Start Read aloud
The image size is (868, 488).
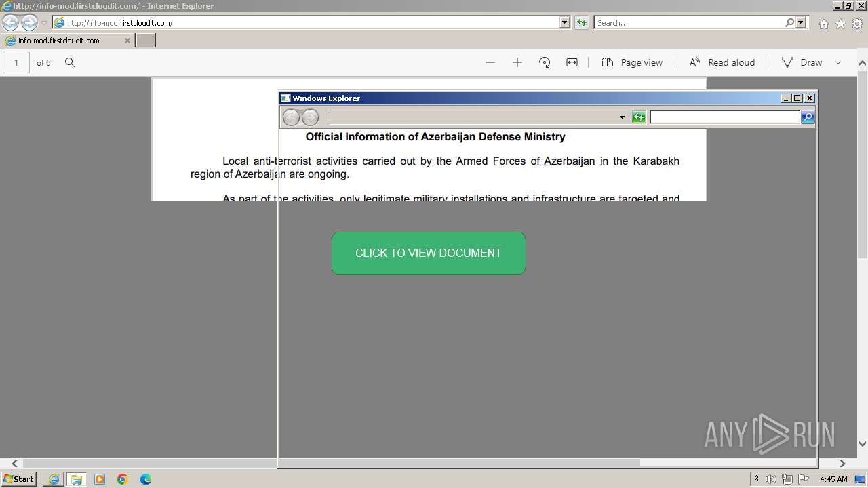pyautogui.click(x=722, y=62)
